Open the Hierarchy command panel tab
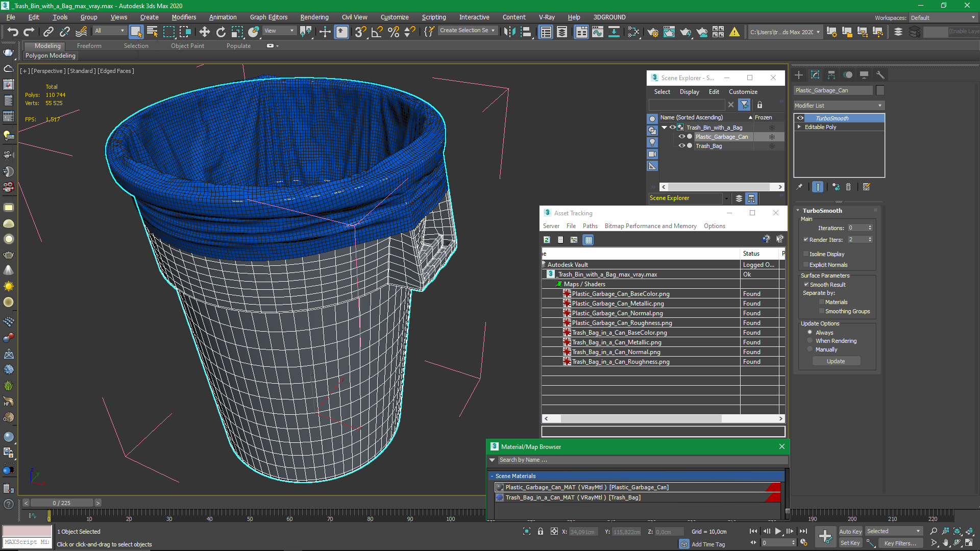 point(831,75)
